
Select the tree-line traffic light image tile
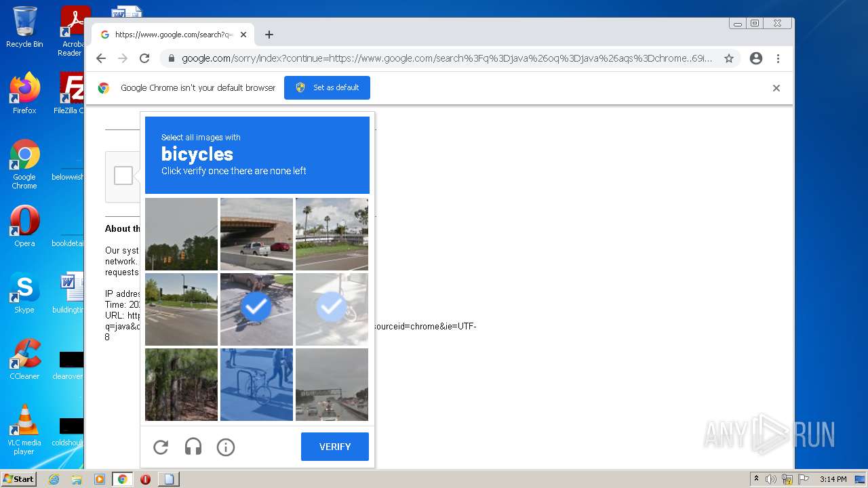pos(181,234)
